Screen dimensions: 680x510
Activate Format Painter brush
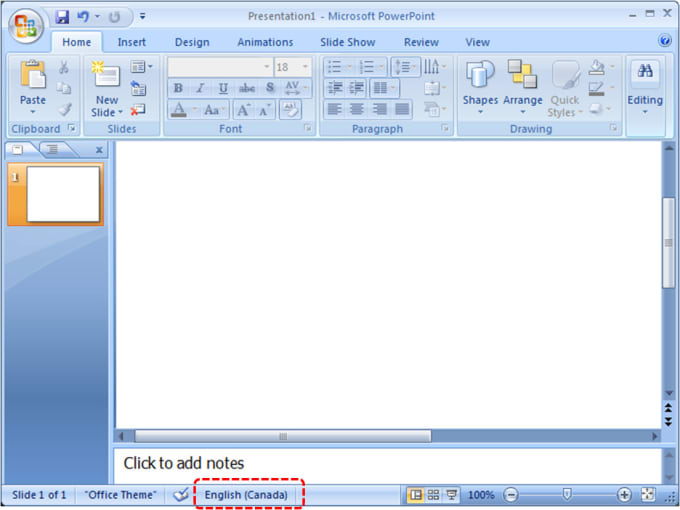(65, 109)
